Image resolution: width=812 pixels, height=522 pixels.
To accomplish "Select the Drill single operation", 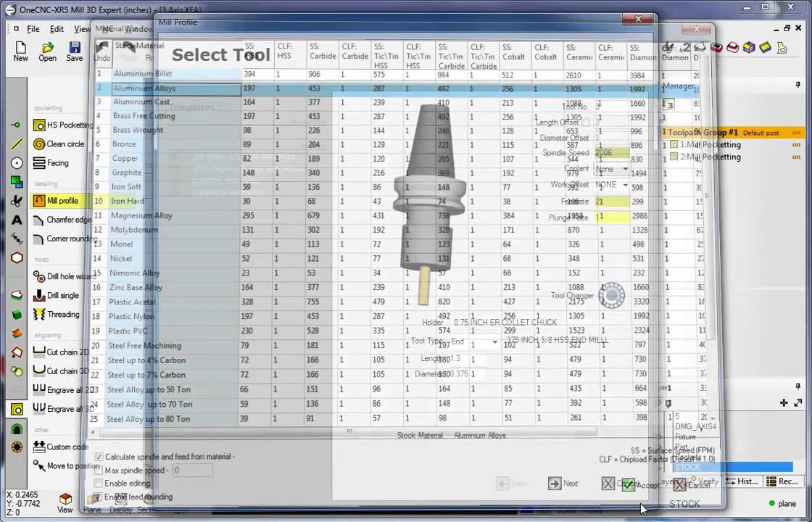I will (x=55, y=295).
